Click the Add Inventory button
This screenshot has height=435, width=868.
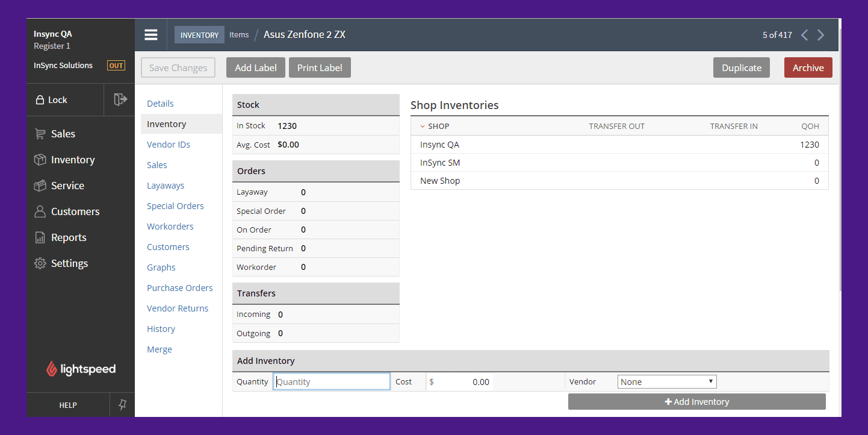(697, 402)
